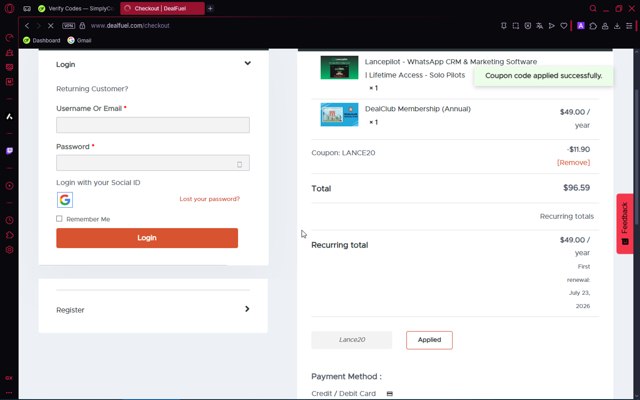The height and width of the screenshot is (400, 640).
Task: Open the profile account icon
Action: click(x=605, y=26)
